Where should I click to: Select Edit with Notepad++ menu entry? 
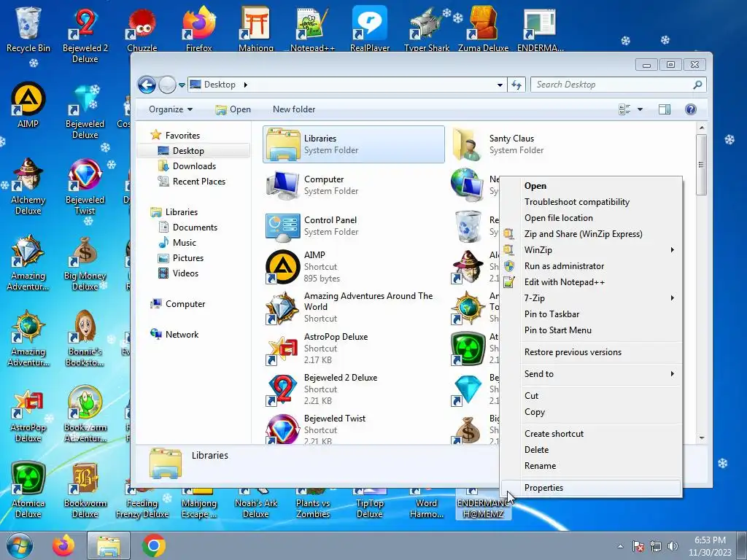pyautogui.click(x=591, y=282)
